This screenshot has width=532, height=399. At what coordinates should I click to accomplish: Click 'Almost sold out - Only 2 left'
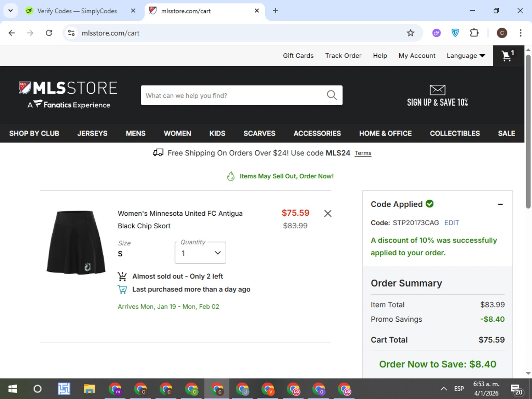click(177, 276)
